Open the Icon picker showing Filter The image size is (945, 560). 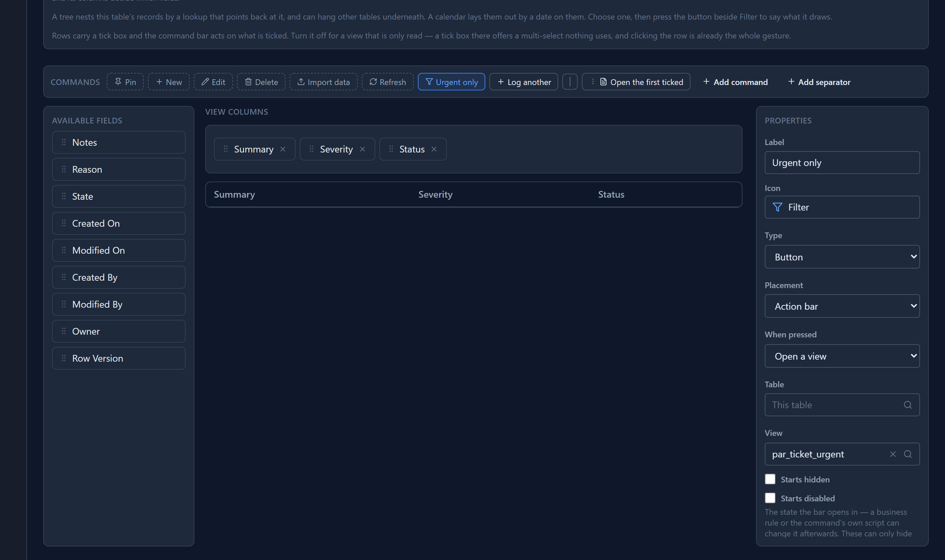pos(842,207)
